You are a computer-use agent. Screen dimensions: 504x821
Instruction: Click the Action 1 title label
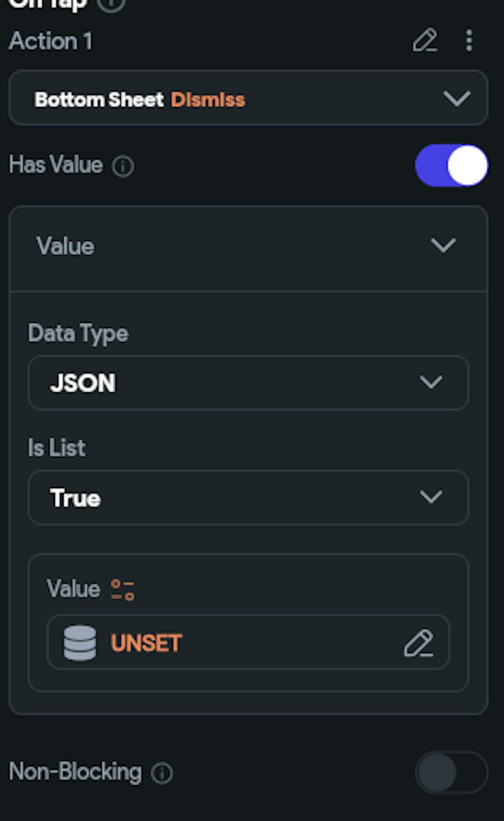51,41
